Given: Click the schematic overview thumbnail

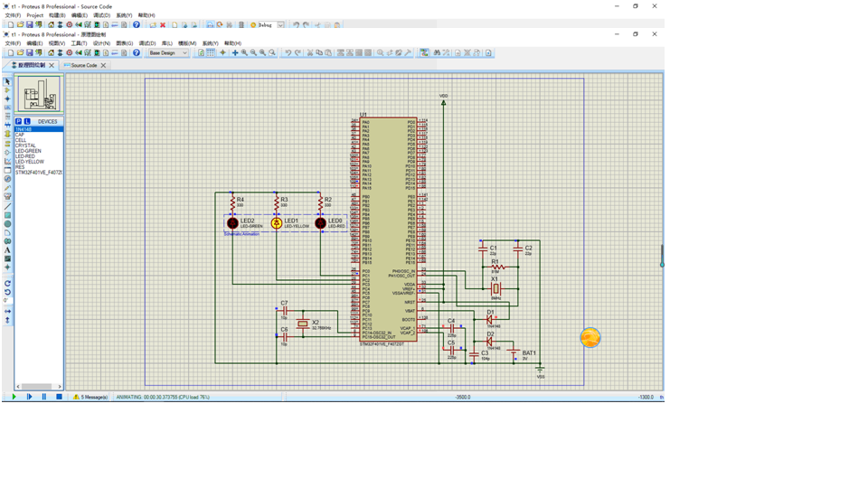Looking at the screenshot, I should (x=39, y=95).
